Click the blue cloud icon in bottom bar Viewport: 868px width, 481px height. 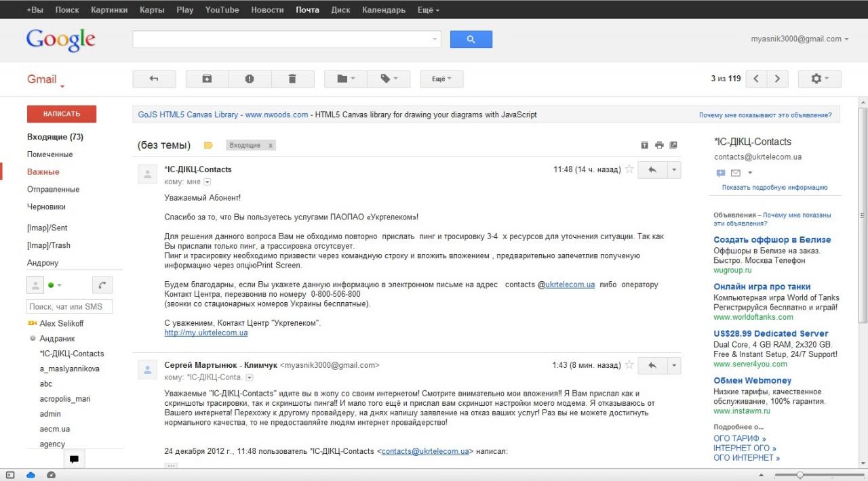[x=31, y=476]
